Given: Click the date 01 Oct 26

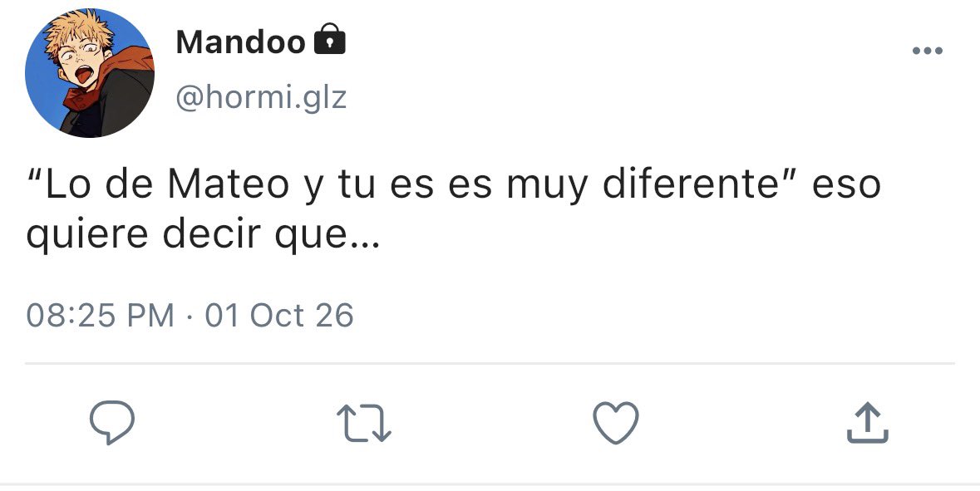Looking at the screenshot, I should tap(279, 315).
